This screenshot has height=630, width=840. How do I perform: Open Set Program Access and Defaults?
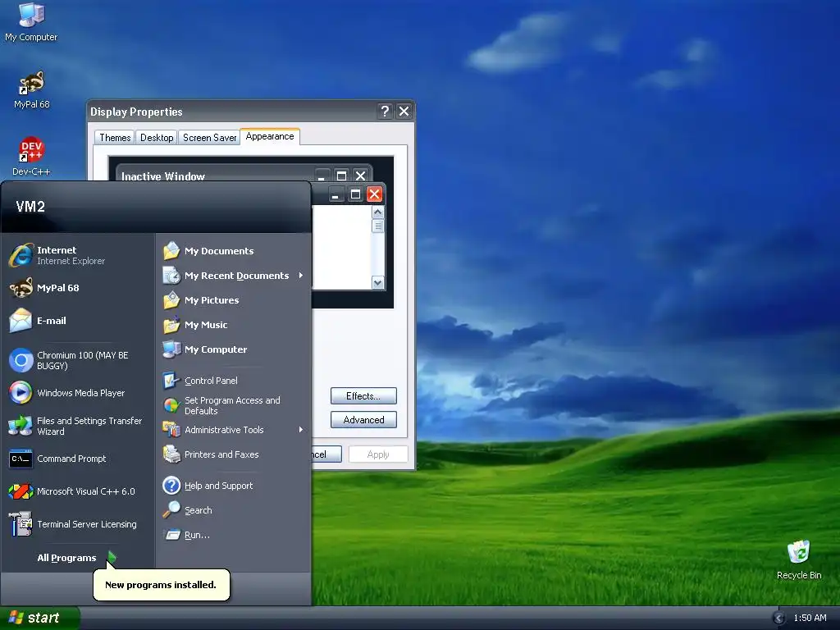pos(234,405)
